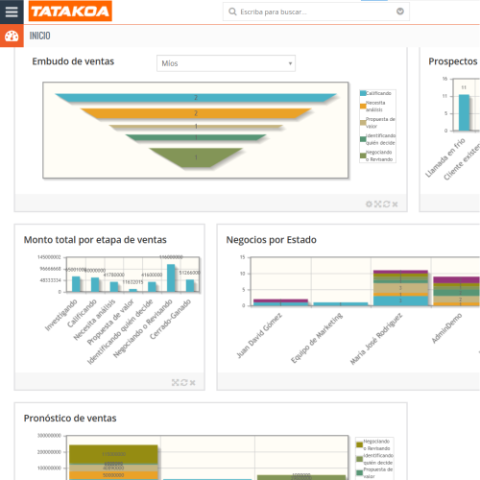Open settings gear of Embudo de ventas widget
The width and height of the screenshot is (480, 480).
[369, 204]
